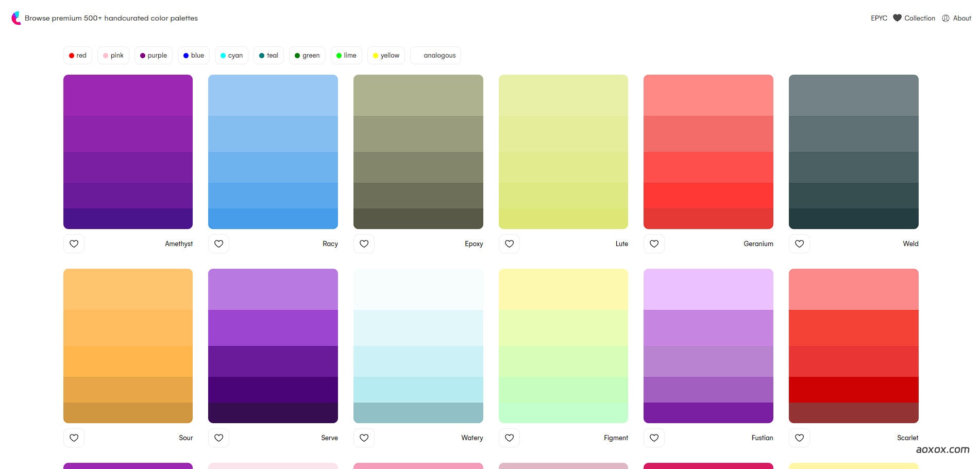
Task: Click the heart under Weld palette
Action: (799, 244)
